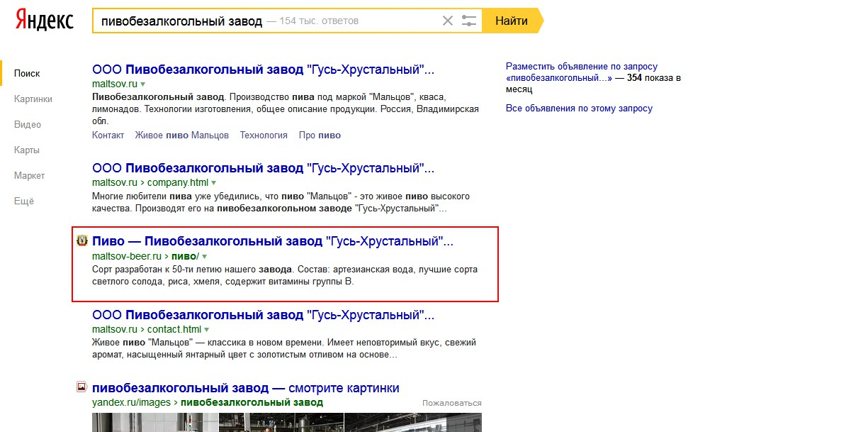Viewport: 868px width, 432px height.
Task: Open the Про пиво sitelink
Action: pos(320,135)
